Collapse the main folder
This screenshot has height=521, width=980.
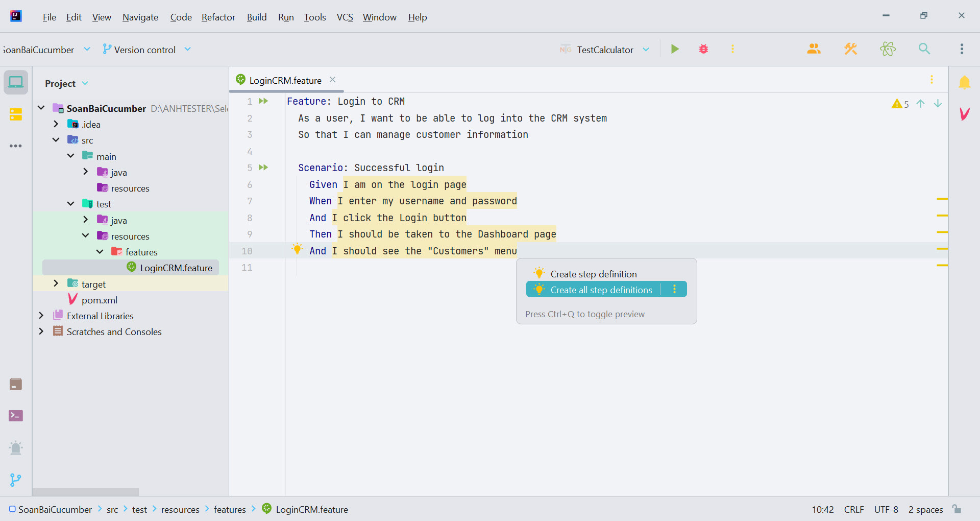tap(71, 156)
